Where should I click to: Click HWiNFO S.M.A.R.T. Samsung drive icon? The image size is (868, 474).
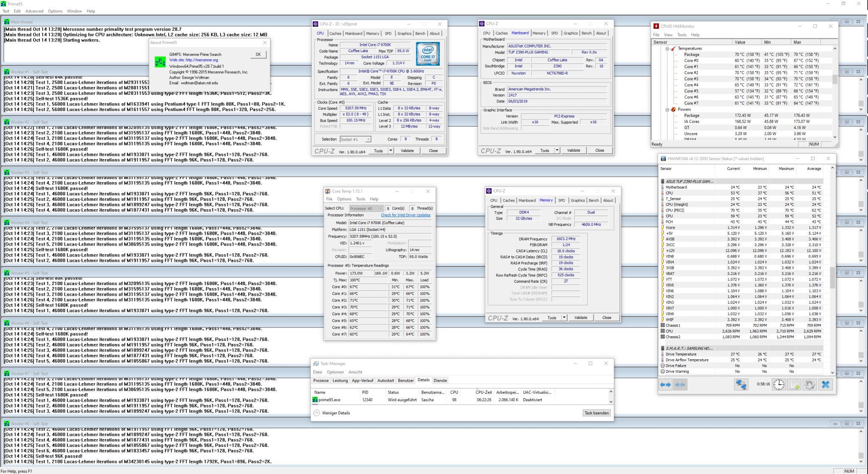click(x=663, y=348)
